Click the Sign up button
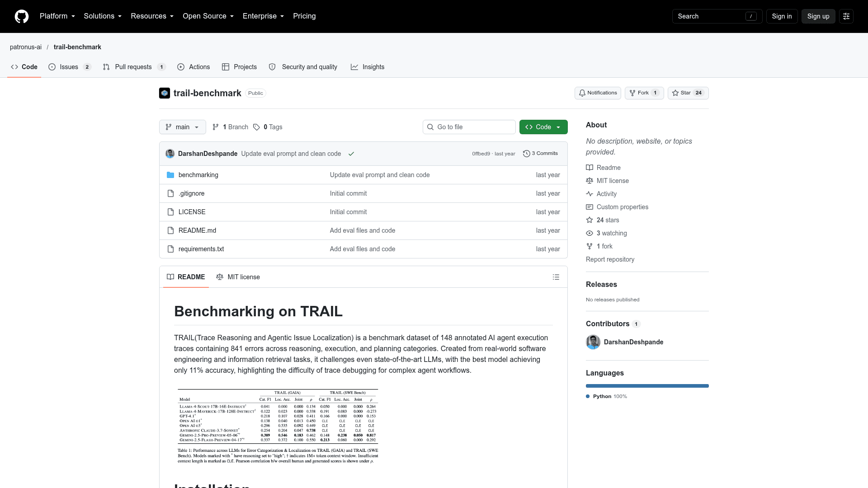 tap(818, 16)
